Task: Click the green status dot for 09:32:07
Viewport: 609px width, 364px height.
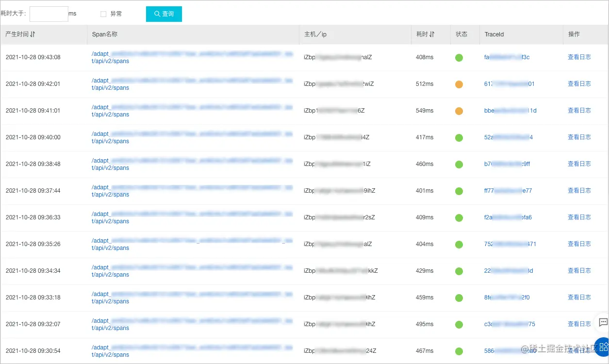Action: tap(459, 325)
